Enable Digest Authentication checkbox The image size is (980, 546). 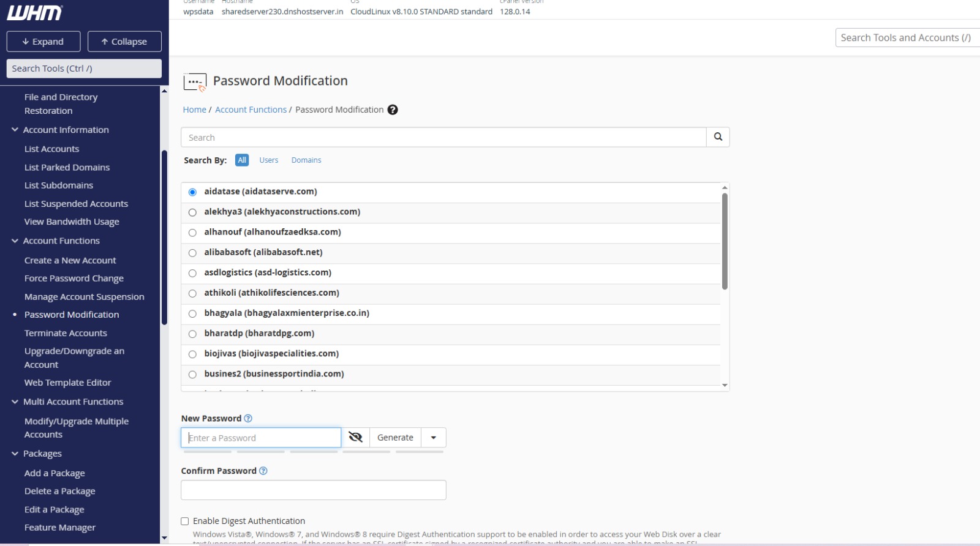tap(185, 521)
